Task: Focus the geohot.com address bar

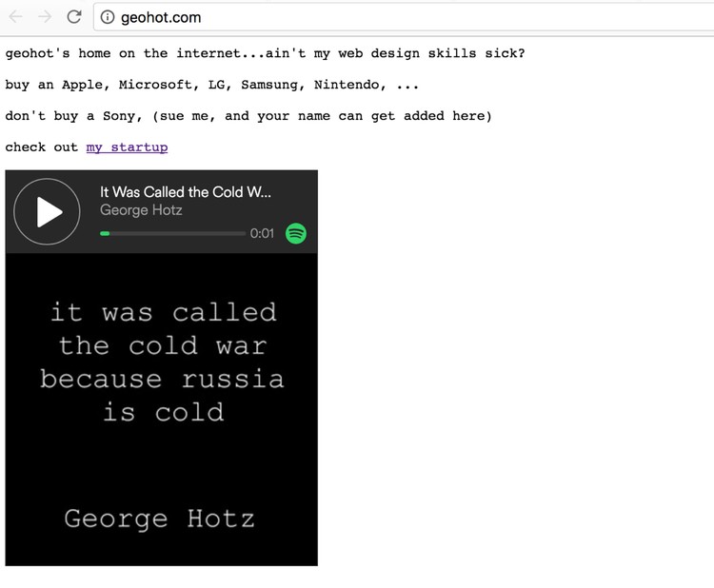Action: pos(404,17)
